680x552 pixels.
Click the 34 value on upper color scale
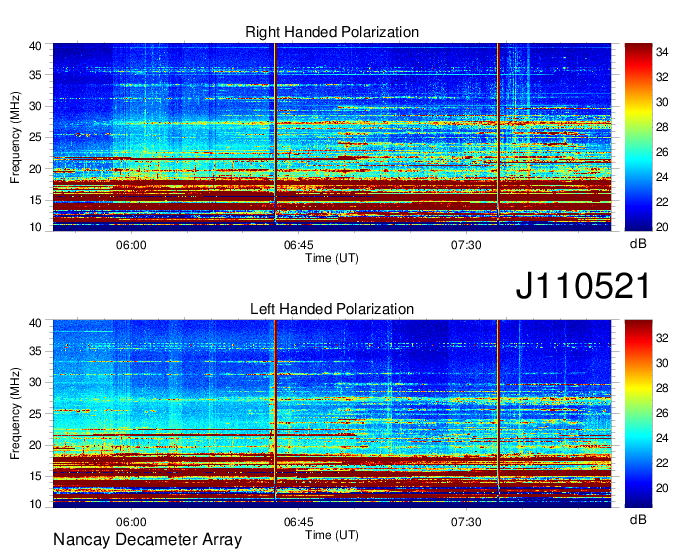pyautogui.click(x=662, y=52)
